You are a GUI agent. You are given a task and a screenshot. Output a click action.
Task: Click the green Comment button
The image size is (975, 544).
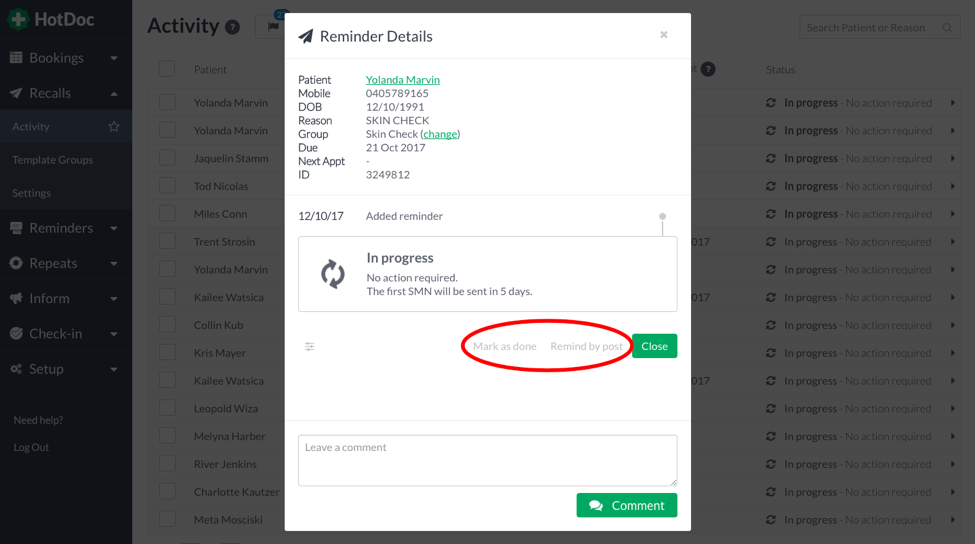coord(626,505)
